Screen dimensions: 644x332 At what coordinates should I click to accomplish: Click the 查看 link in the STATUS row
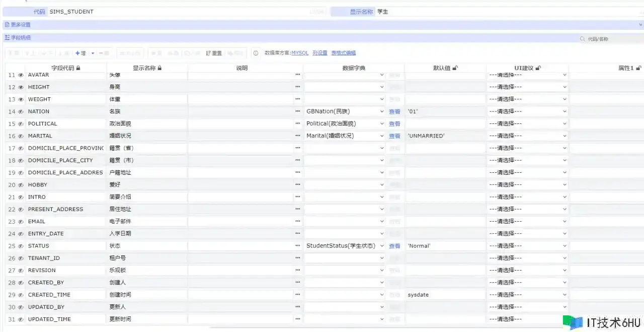point(394,246)
